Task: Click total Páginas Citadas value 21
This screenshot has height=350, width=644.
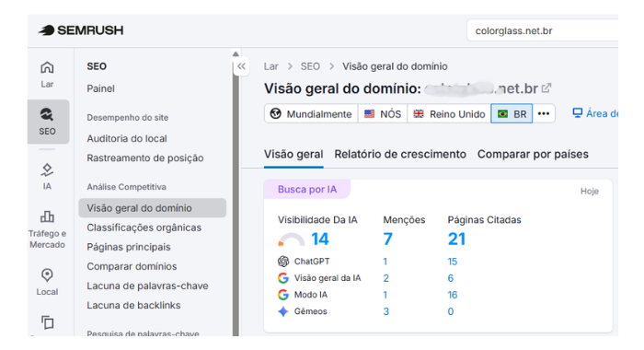Action: pos(456,239)
